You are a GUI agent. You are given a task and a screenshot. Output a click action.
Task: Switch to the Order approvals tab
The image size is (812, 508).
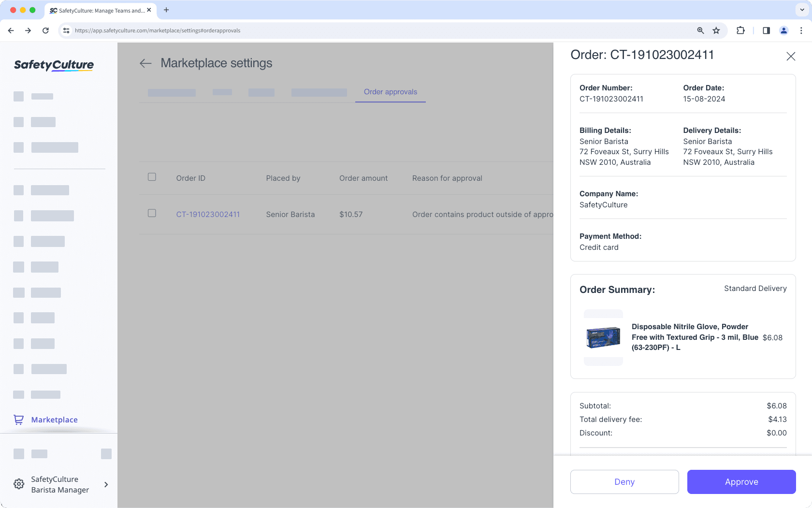(x=390, y=92)
